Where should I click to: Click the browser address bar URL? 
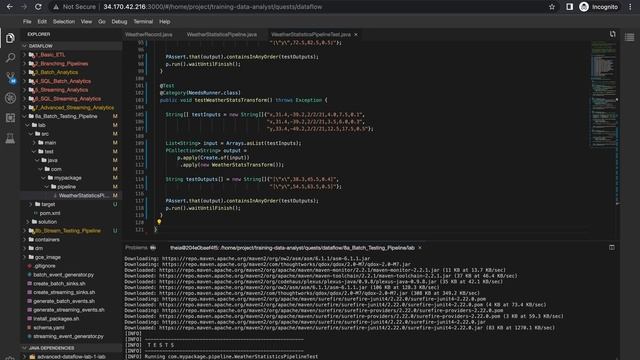(x=212, y=7)
